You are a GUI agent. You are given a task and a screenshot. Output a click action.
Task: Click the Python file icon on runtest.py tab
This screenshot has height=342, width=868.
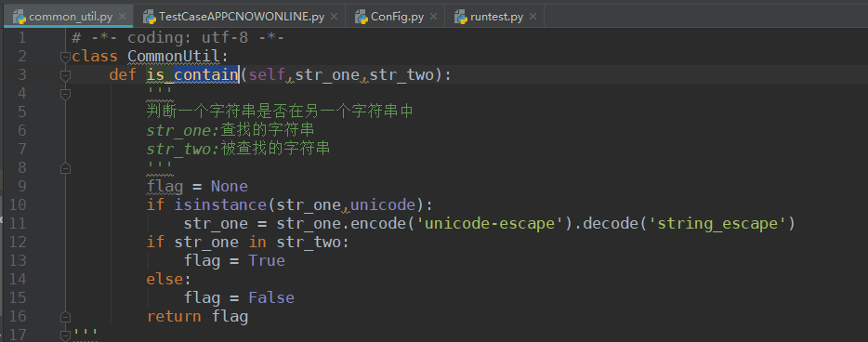[x=461, y=17]
